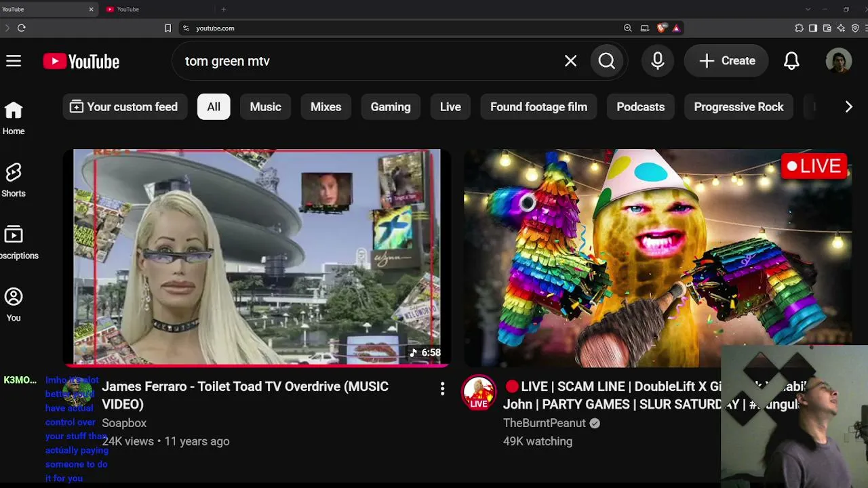Open the LIVE SCAM LINE stream title
The height and width of the screenshot is (488, 868).
[654, 395]
